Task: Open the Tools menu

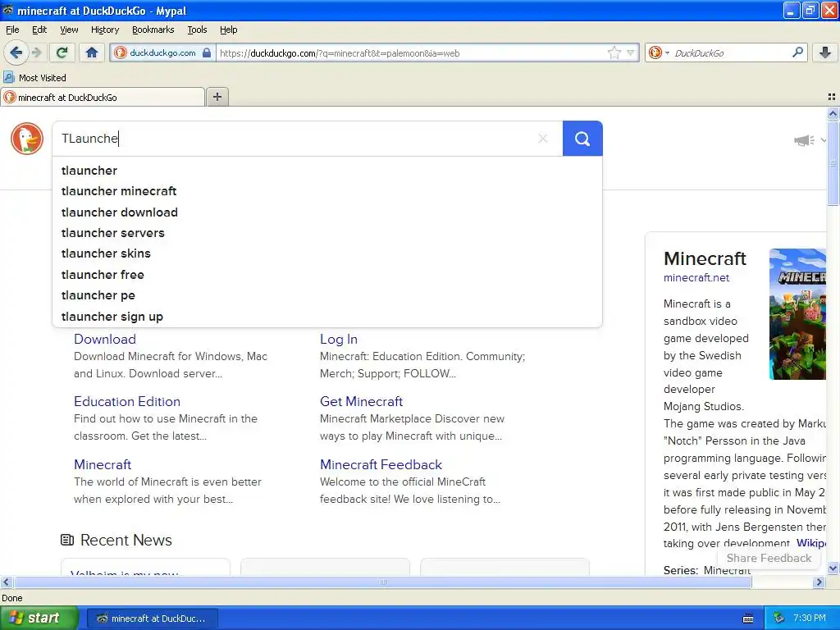Action: (x=197, y=30)
